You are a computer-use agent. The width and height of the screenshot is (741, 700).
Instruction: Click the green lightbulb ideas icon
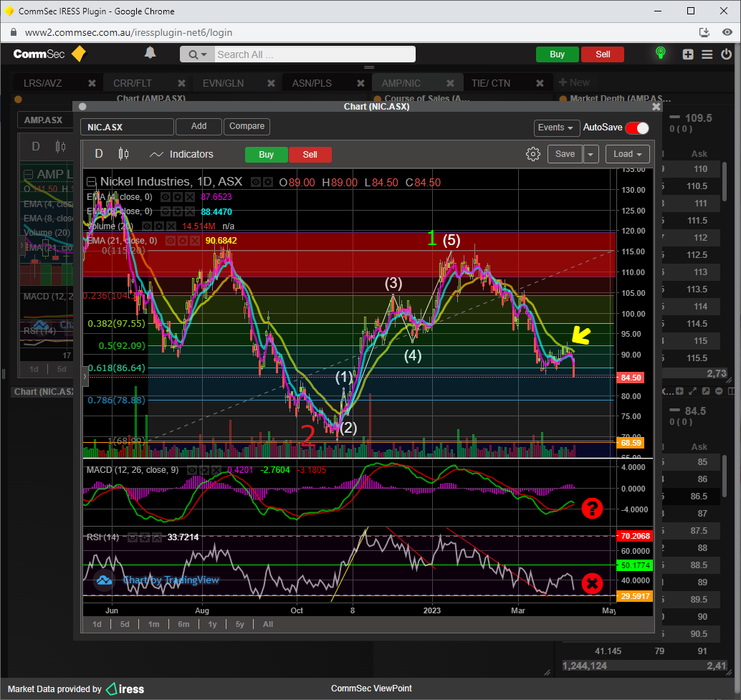pyautogui.click(x=660, y=54)
